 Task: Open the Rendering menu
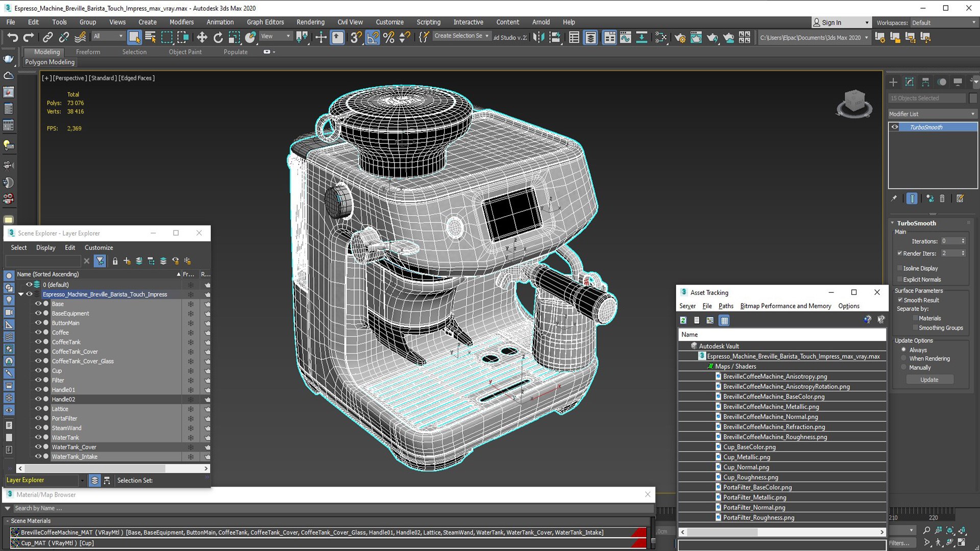point(310,22)
